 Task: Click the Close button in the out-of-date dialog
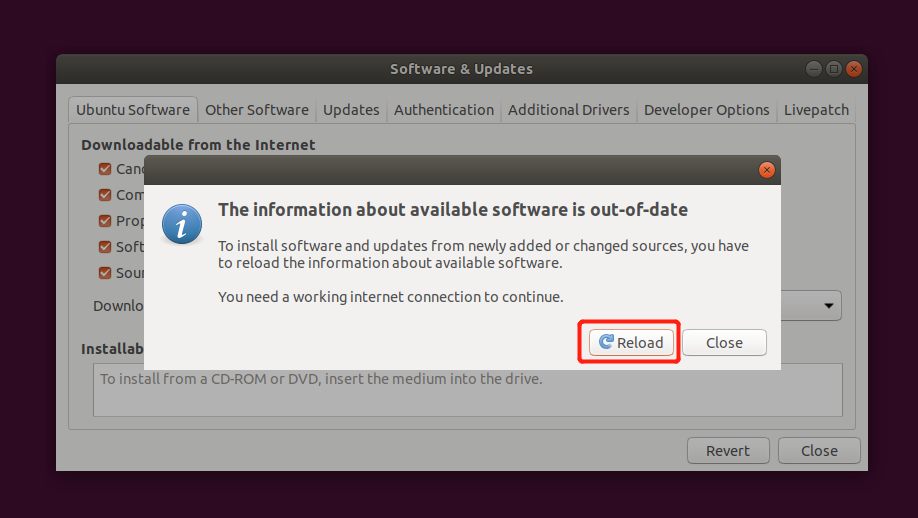(724, 342)
